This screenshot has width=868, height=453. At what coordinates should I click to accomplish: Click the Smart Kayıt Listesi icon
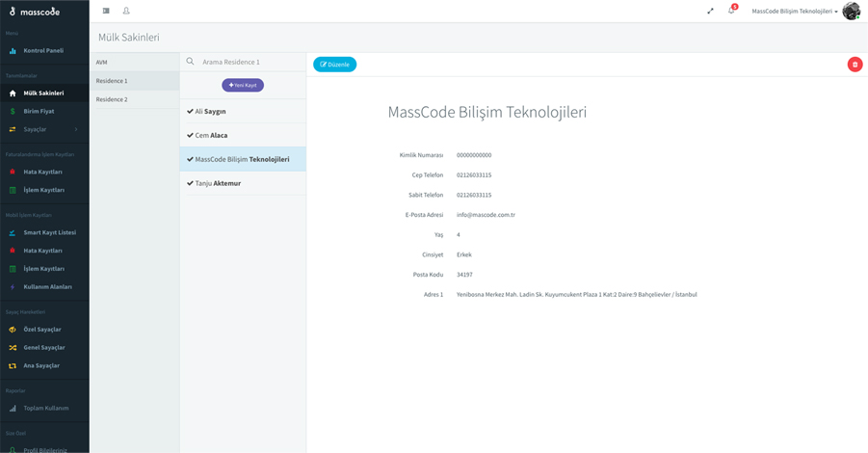click(x=13, y=232)
